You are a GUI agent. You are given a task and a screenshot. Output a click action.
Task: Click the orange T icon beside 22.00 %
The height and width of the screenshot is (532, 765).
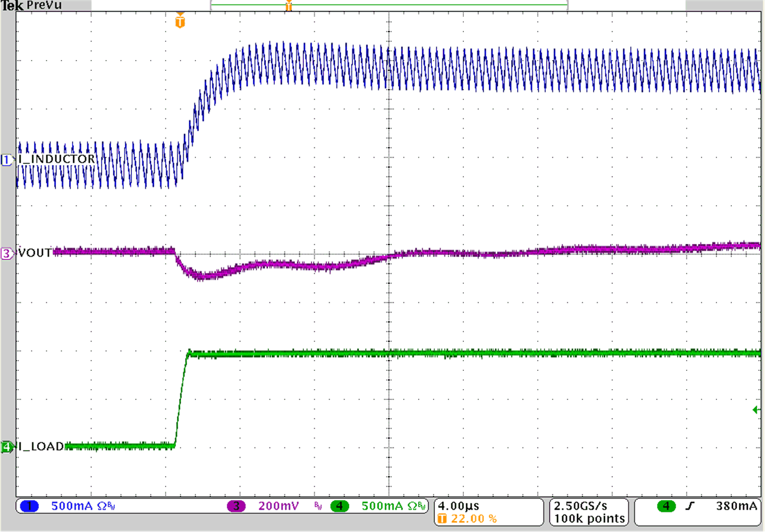point(442,519)
